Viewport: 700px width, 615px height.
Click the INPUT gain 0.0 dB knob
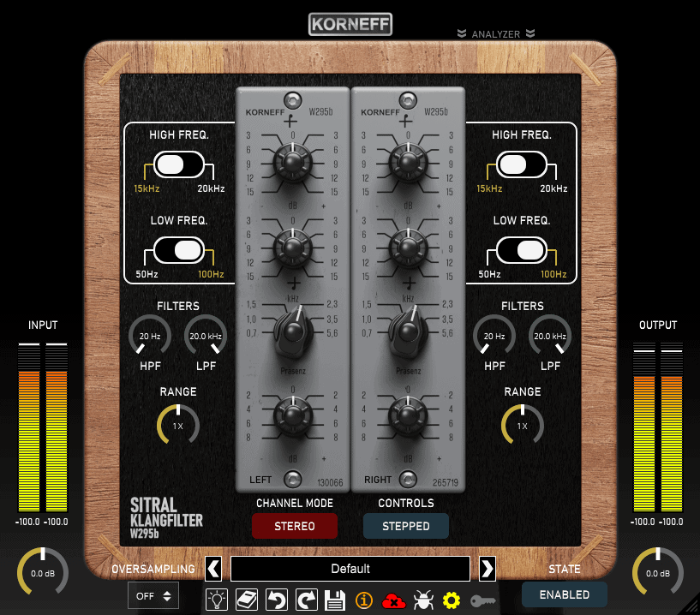[x=43, y=573]
